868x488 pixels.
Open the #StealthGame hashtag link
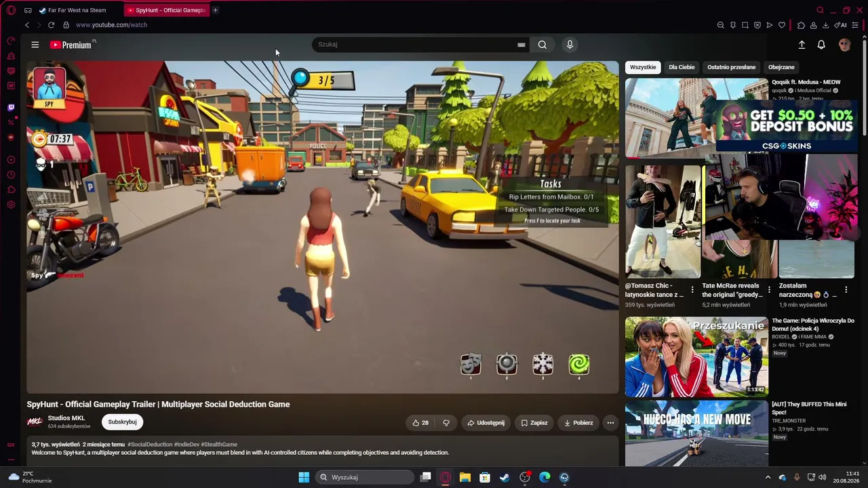pyautogui.click(x=219, y=445)
